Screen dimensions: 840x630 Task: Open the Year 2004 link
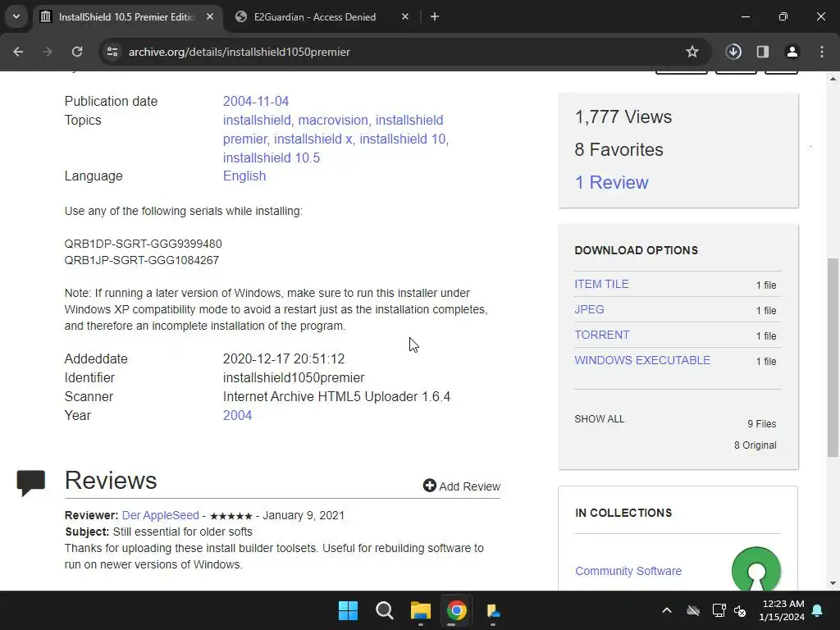tap(237, 415)
